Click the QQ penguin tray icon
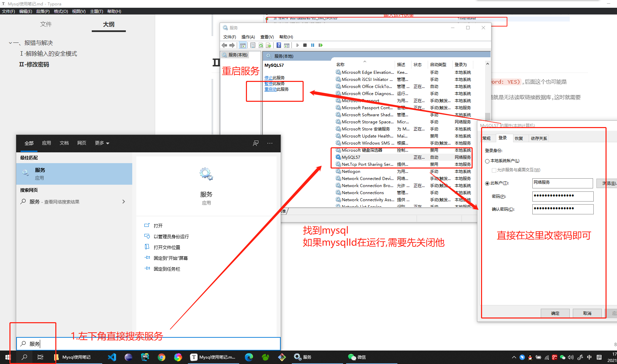617x364 pixels. click(x=530, y=357)
